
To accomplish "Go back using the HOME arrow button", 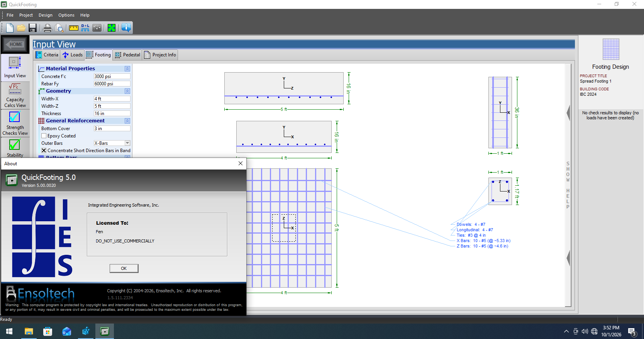I will tap(15, 44).
